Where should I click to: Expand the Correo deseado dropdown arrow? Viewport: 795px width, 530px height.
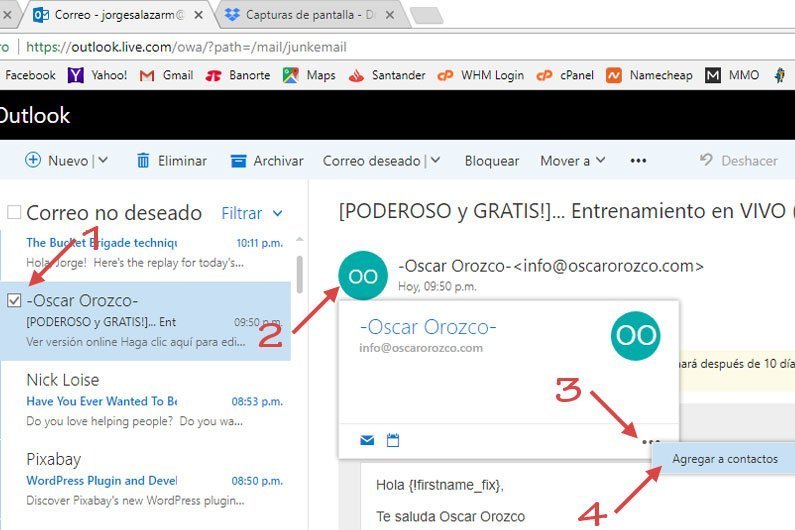pyautogui.click(x=436, y=160)
